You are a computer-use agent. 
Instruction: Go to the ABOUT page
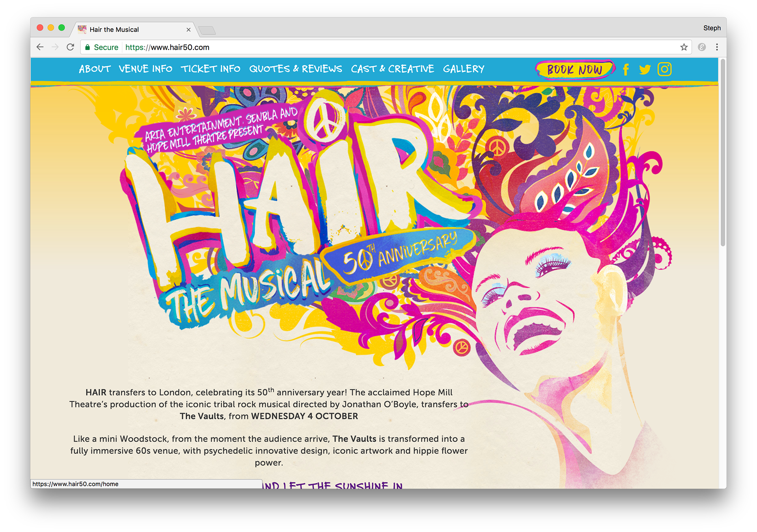click(x=95, y=69)
